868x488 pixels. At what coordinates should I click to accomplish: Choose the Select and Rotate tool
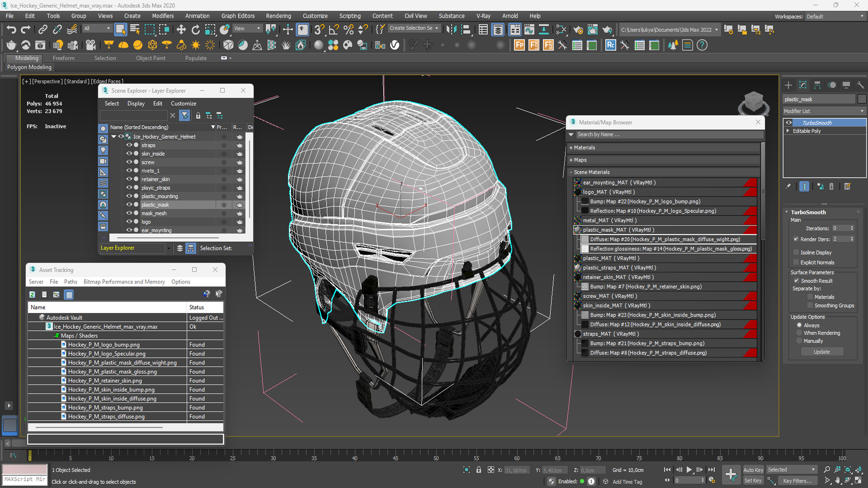coord(195,30)
